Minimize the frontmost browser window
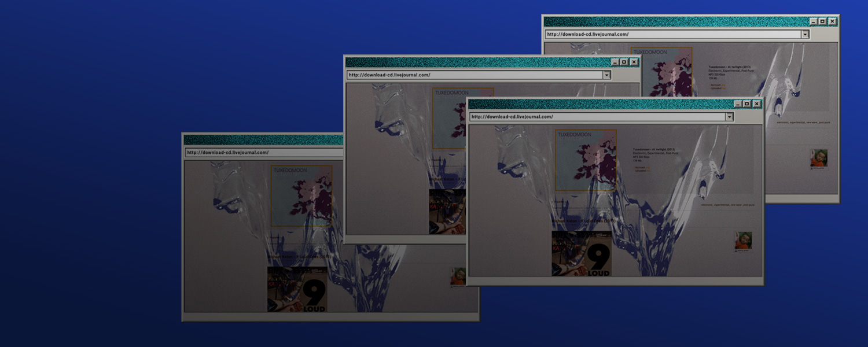Image resolution: width=868 pixels, height=347 pixels. pyautogui.click(x=737, y=104)
